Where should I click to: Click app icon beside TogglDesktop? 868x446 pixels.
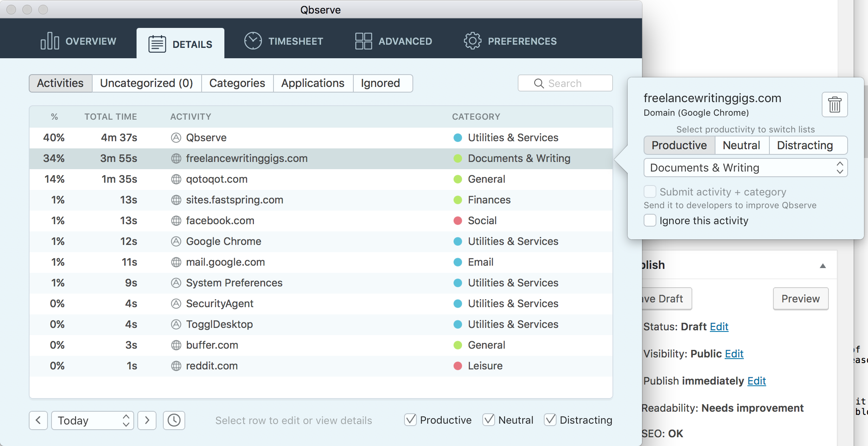(x=176, y=324)
